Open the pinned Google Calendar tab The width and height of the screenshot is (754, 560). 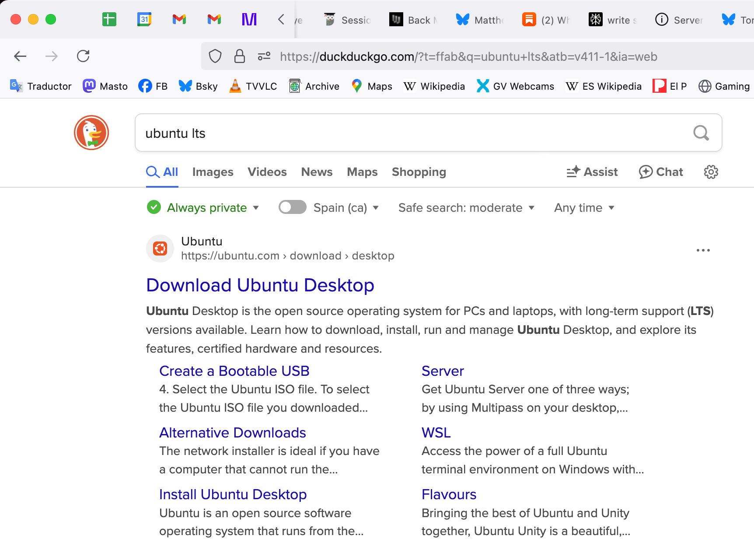144,19
